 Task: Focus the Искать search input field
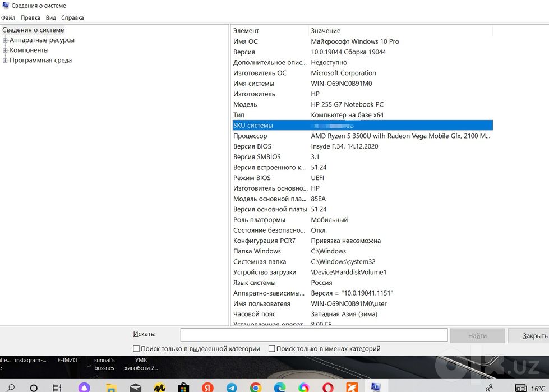314,335
